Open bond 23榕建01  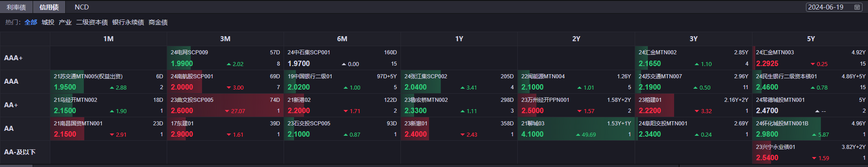pyautogui.click(x=650, y=100)
